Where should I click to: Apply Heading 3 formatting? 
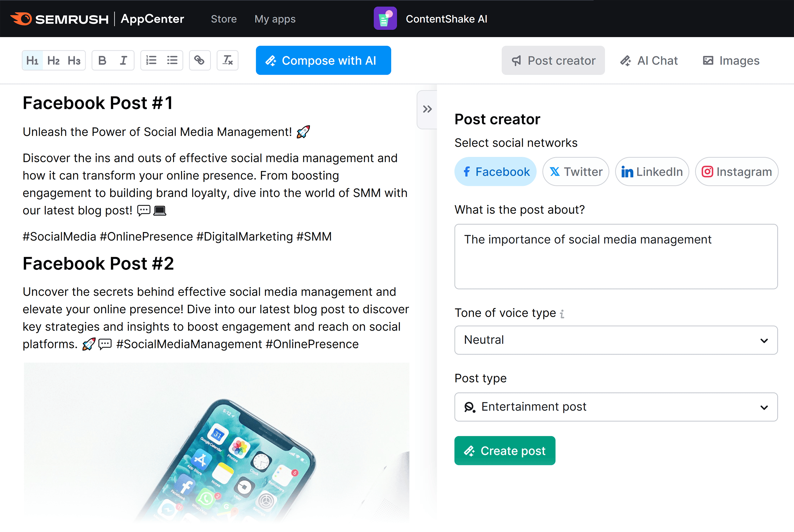[74, 61]
